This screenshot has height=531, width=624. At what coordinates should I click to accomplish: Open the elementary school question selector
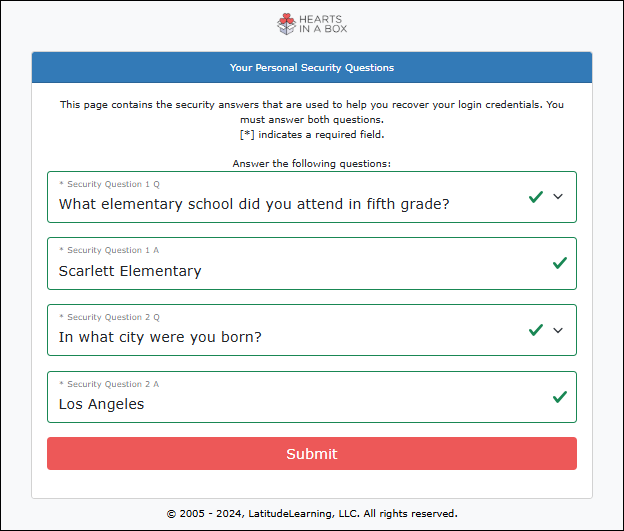click(x=254, y=204)
